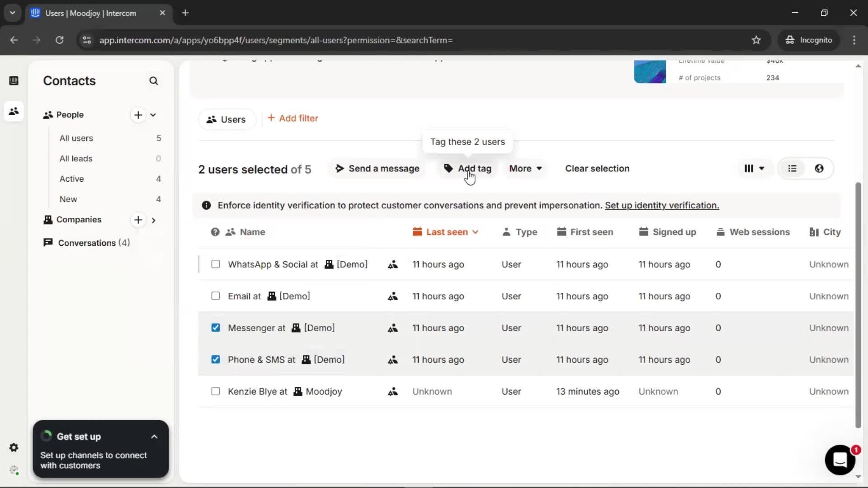Viewport: 868px width, 488px height.
Task: Select the Email user checkbox
Action: tap(216, 296)
